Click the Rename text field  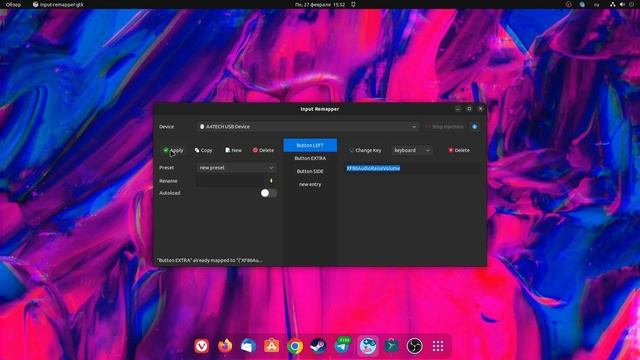(231, 181)
